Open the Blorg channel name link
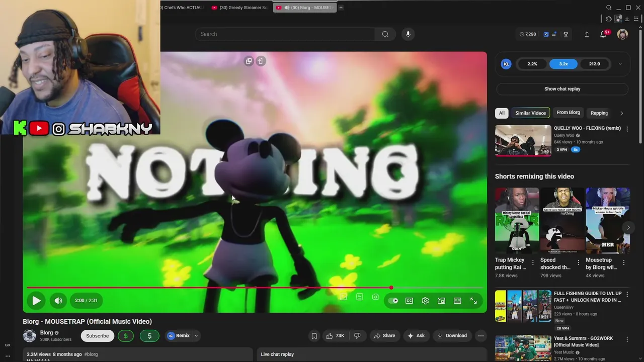Image resolution: width=644 pixels, height=362 pixels. pyautogui.click(x=46, y=333)
